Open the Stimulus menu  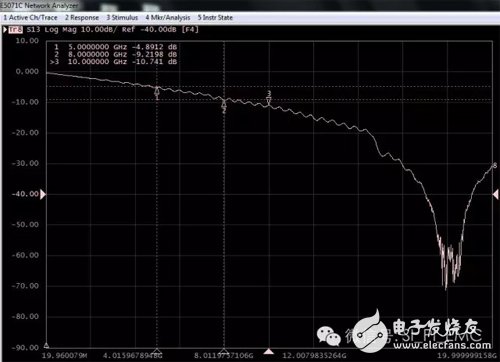point(122,18)
